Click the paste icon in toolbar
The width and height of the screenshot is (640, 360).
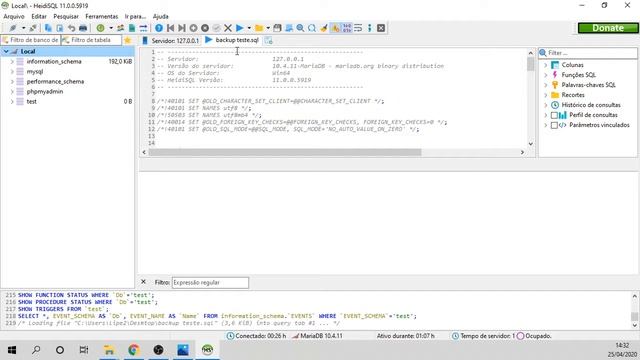click(x=60, y=28)
